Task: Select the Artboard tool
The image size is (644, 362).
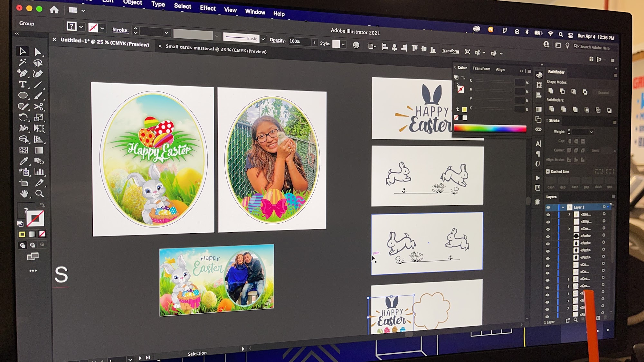Action: tap(24, 183)
